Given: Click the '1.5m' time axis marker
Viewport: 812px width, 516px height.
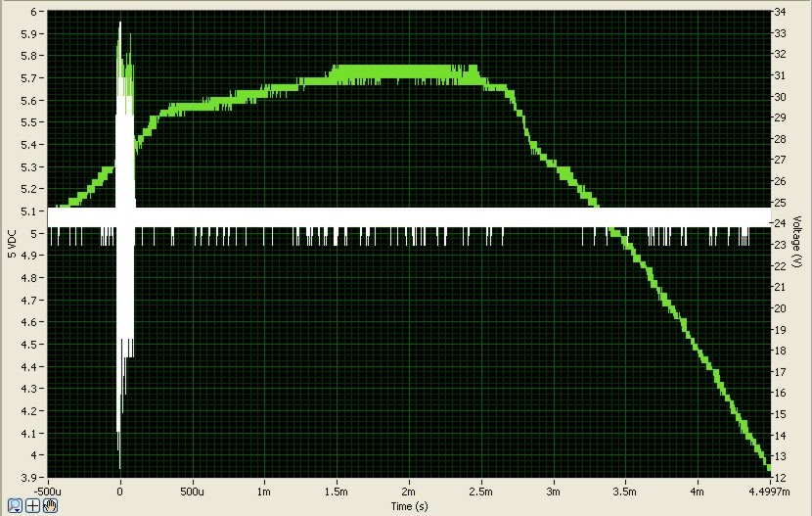Looking at the screenshot, I should point(337,492).
